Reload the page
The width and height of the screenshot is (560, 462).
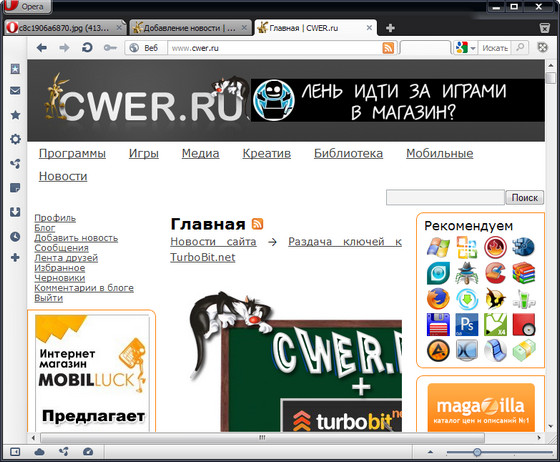(x=87, y=47)
